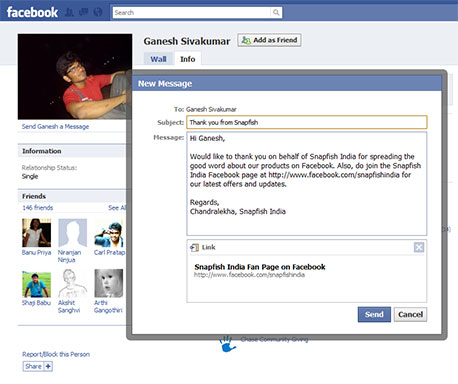Open Niranjan Ninjua's default avatar

pos(72,233)
